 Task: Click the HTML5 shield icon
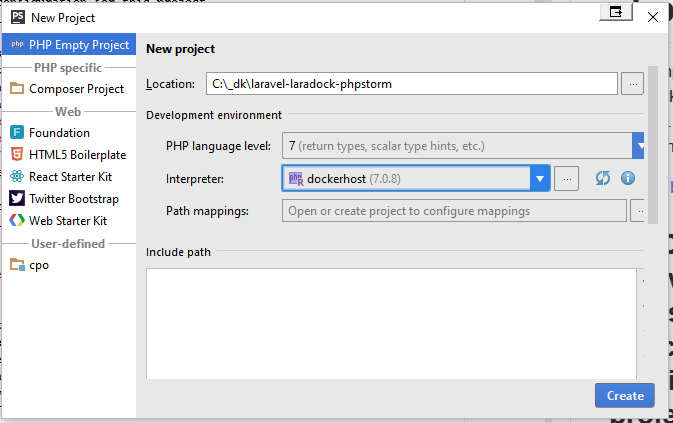17,154
